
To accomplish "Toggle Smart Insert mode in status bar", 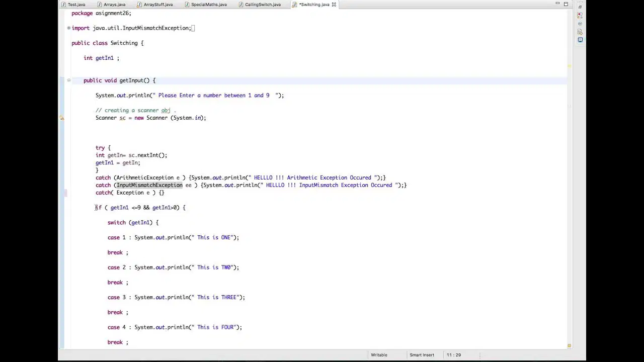I will point(422,355).
